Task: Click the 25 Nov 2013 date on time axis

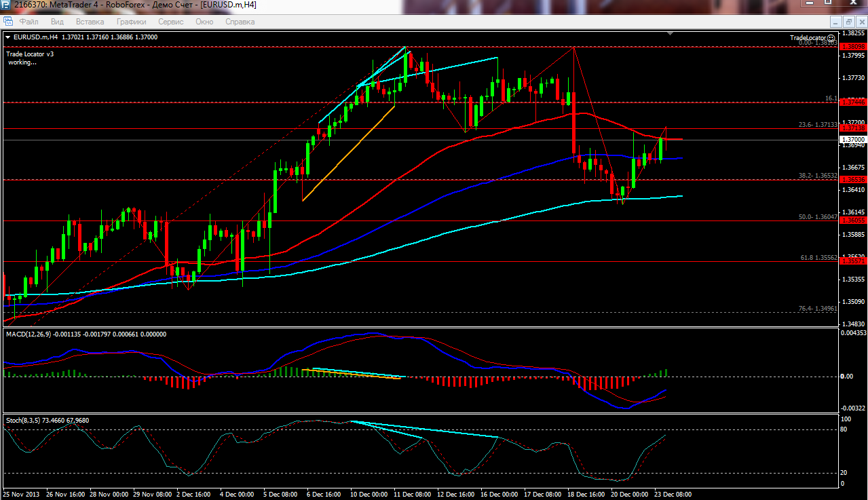Action: click(x=21, y=494)
